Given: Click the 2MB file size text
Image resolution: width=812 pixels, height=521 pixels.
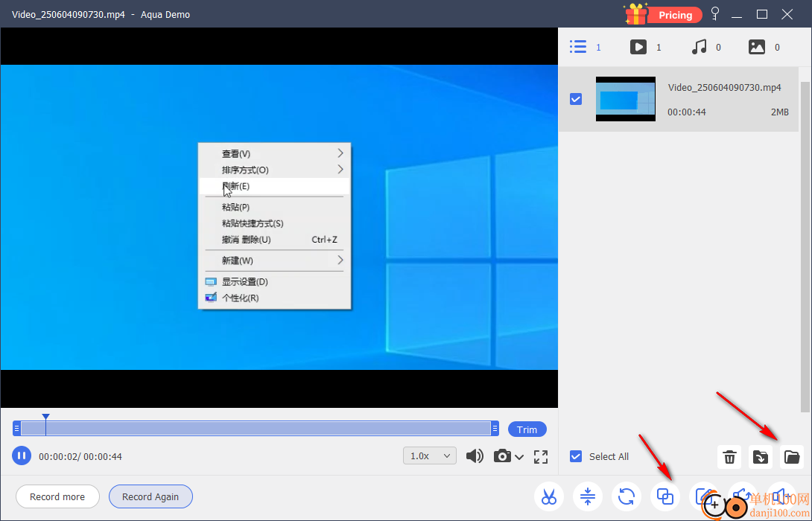Looking at the screenshot, I should coord(779,112).
